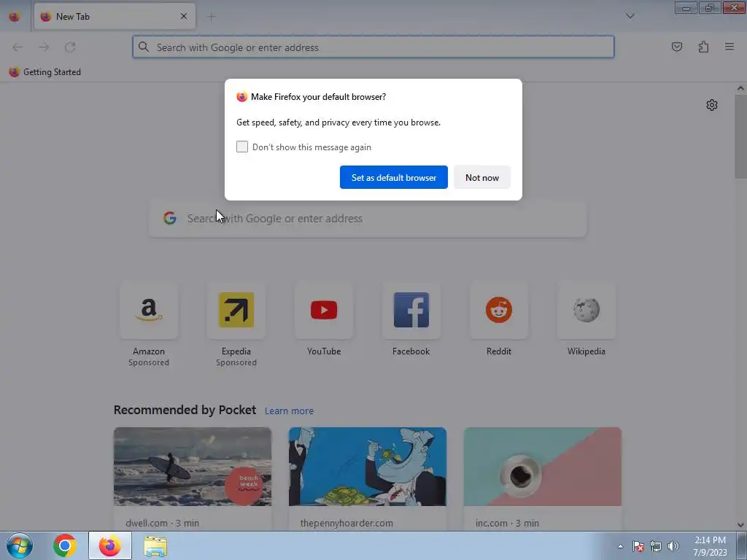Click the New Tab tab label
The image size is (747, 560).
pyautogui.click(x=73, y=17)
